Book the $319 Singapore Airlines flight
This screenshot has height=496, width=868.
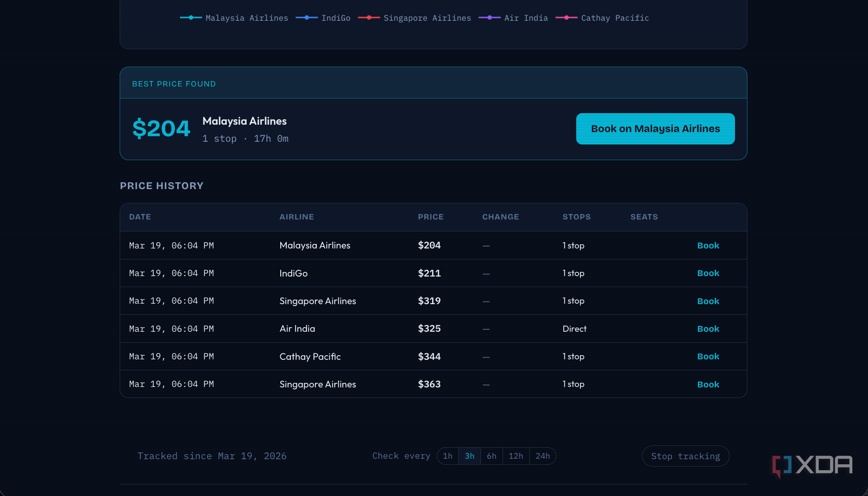708,301
